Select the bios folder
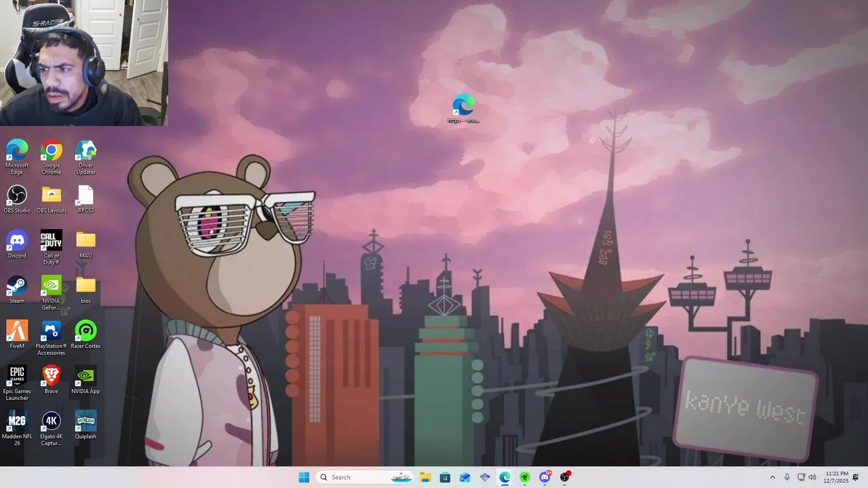 (85, 289)
